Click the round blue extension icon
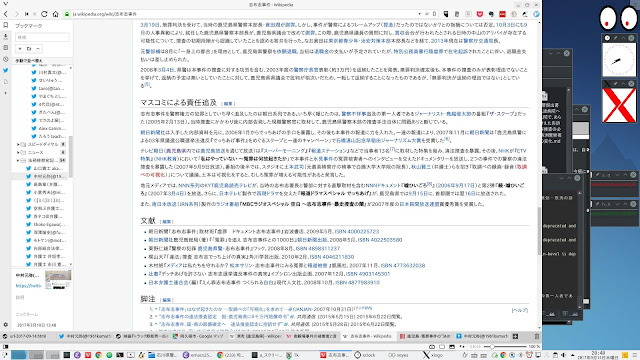Viewport: 640px width, 360px height. point(536,14)
